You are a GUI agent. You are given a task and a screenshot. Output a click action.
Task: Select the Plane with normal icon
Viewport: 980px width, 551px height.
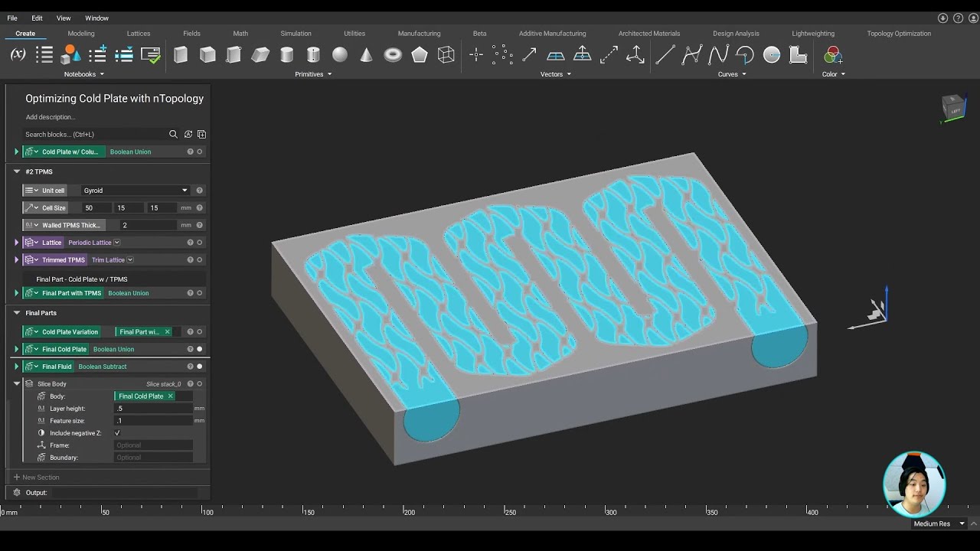pos(582,54)
